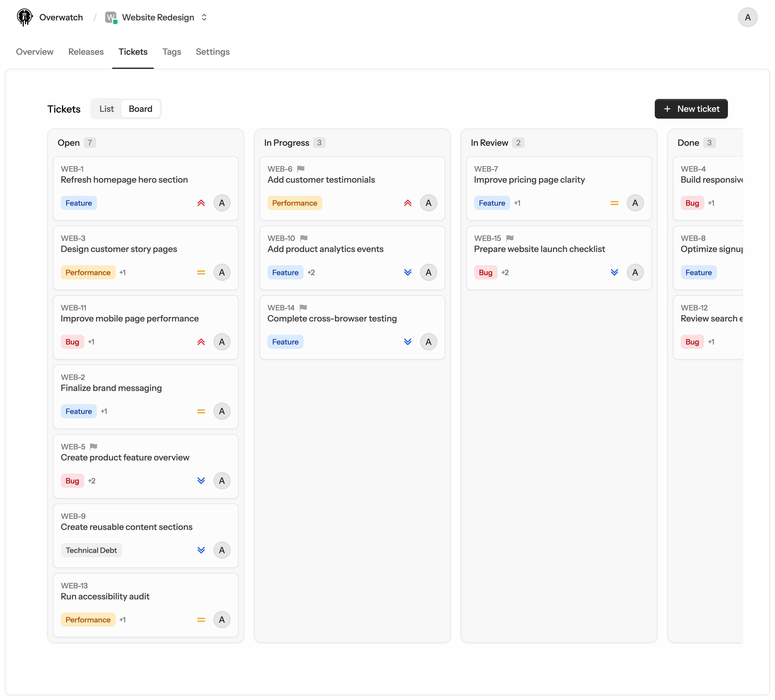Click the Overwatch logo icon

[25, 17]
